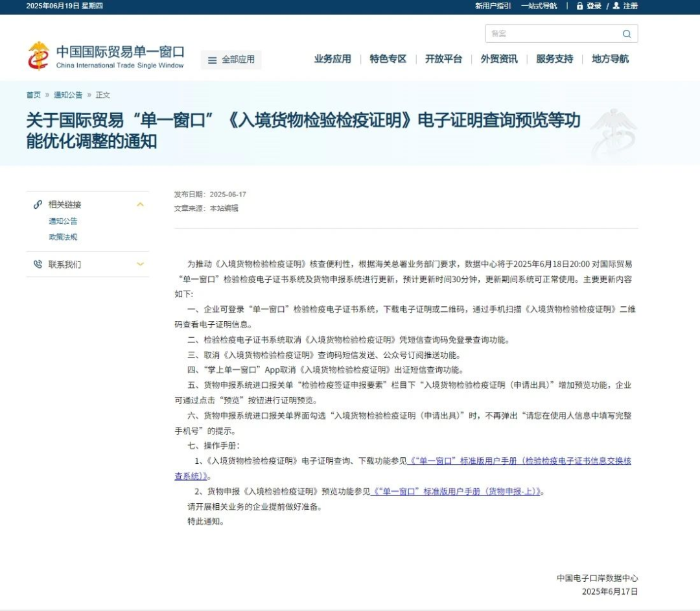Viewport: 700px width, 611px height.
Task: Click 通知公告 in the breadcrumb
Action: [68, 95]
